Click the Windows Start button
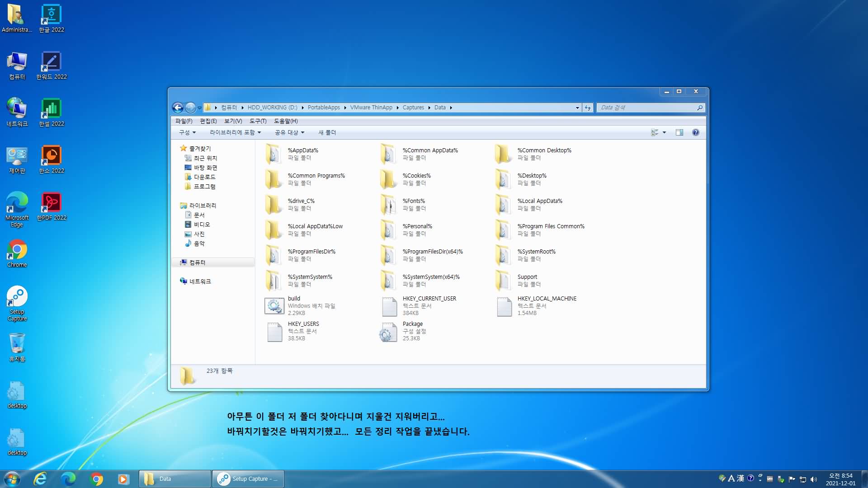 click(12, 479)
